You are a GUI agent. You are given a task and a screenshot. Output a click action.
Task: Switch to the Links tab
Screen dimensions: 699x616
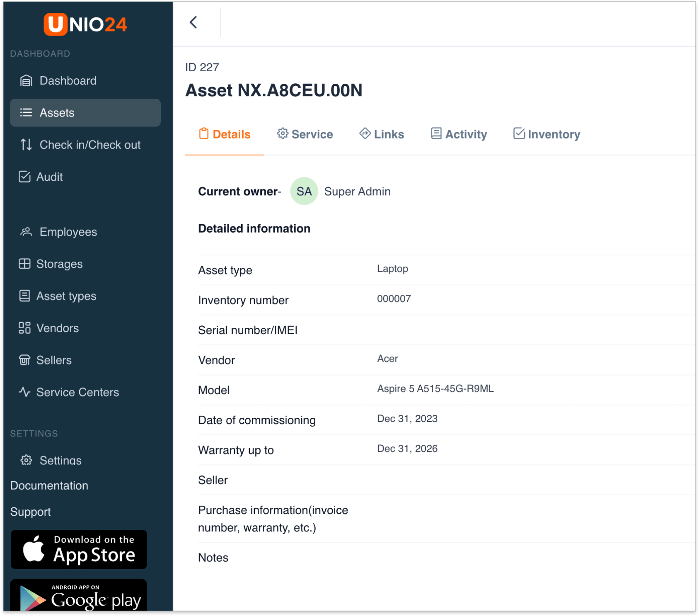[382, 134]
